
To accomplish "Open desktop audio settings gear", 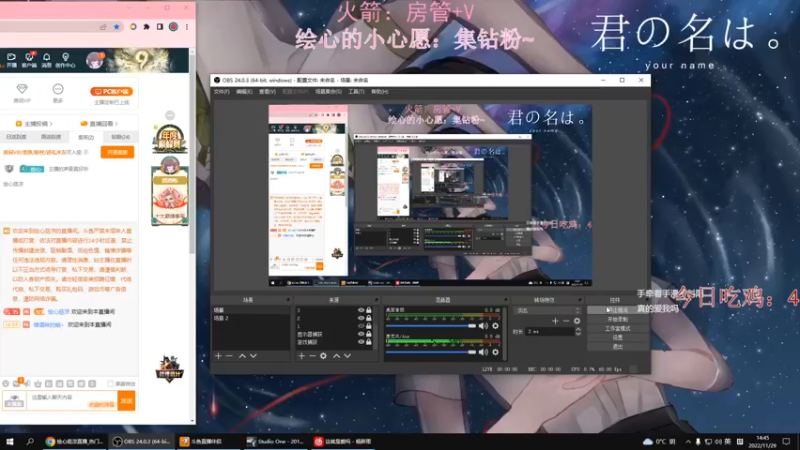I will pos(495,326).
